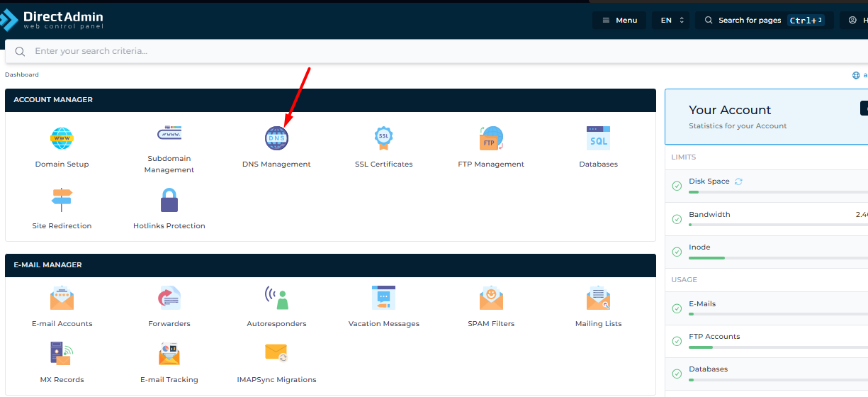This screenshot has width=868, height=397.
Task: Click the E-MAIL MANAGER section header
Action: [x=330, y=265]
